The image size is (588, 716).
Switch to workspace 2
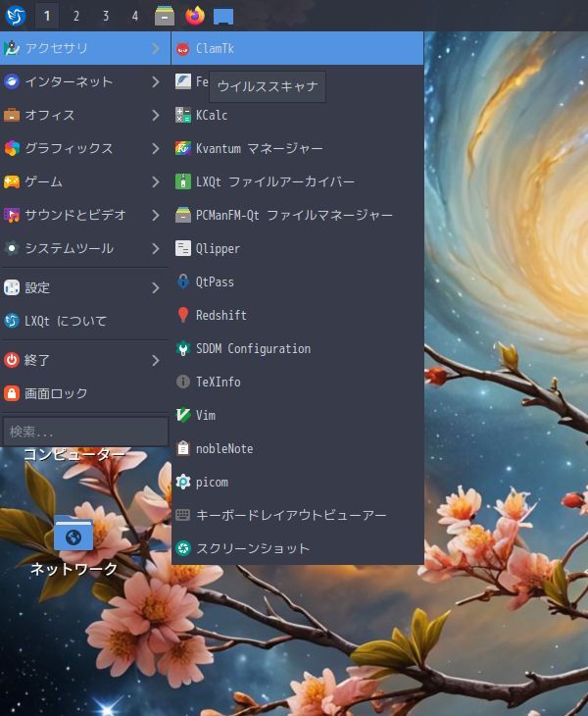(x=76, y=17)
